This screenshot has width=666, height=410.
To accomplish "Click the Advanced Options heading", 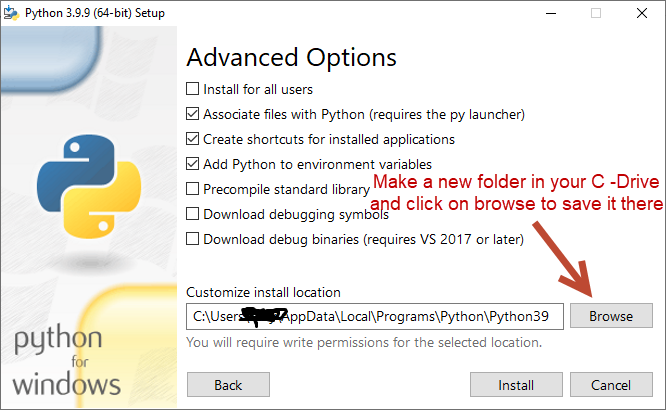I will 291,57.
